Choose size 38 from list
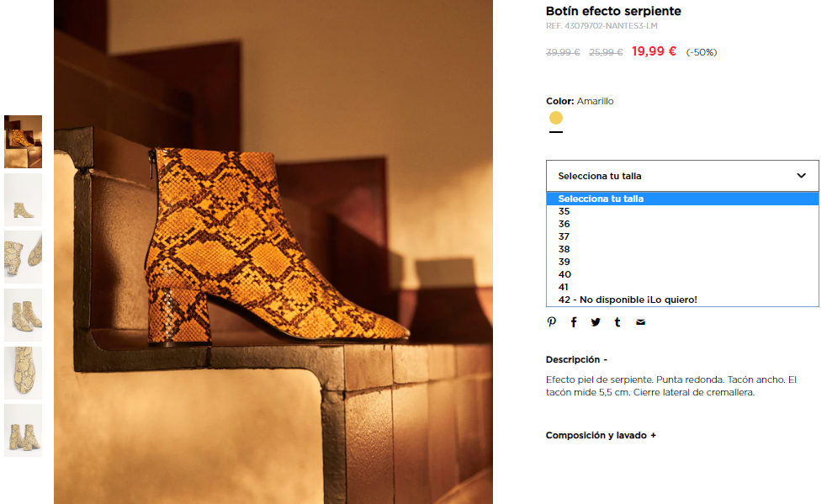The height and width of the screenshot is (504, 832). click(x=564, y=249)
